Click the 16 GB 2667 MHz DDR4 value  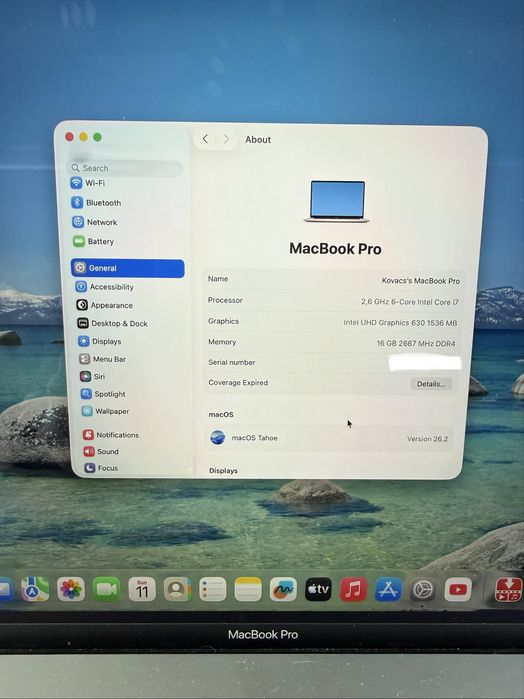(416, 343)
